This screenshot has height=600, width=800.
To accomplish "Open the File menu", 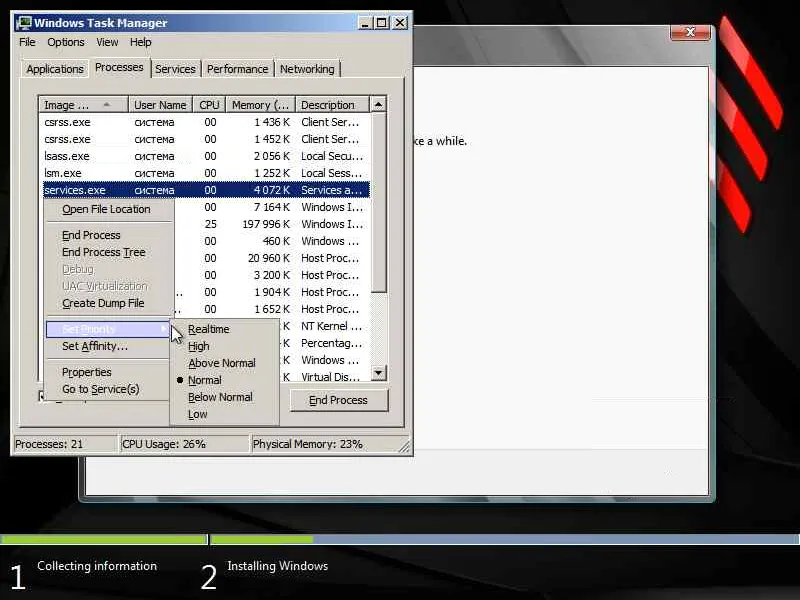I will pos(27,42).
